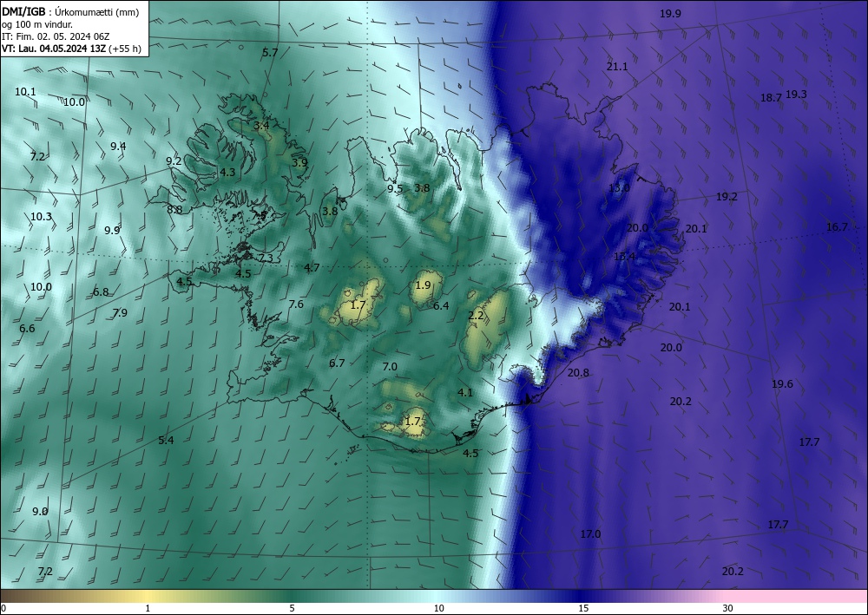
Task: Click the '15' label on the color scale
Action: tap(583, 608)
